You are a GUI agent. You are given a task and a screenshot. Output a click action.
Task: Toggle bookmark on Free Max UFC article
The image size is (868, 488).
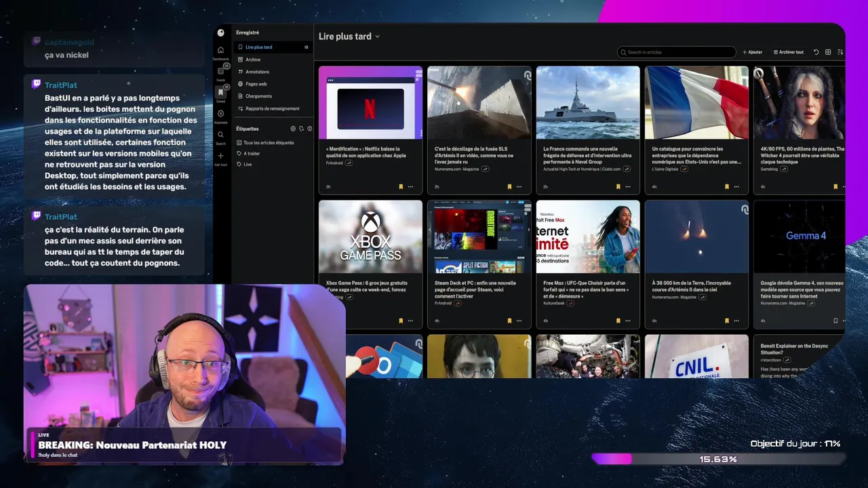(618, 321)
